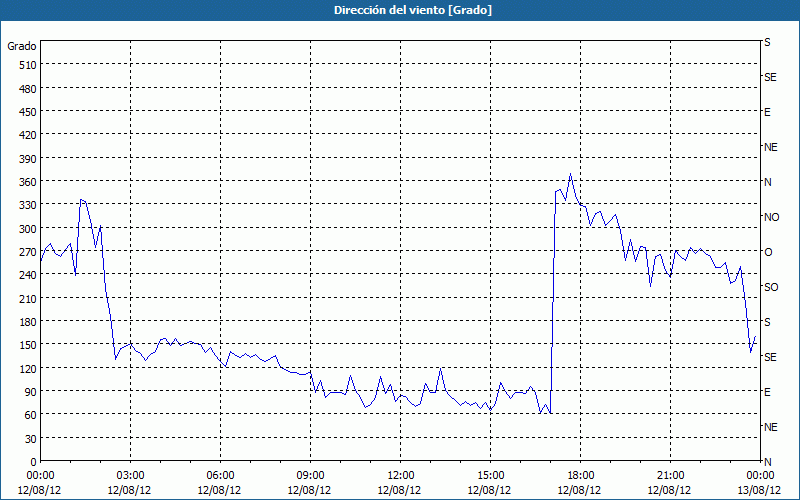Image resolution: width=800 pixels, height=500 pixels.
Task: Click the 150 y-axis value
Action: (x=28, y=345)
